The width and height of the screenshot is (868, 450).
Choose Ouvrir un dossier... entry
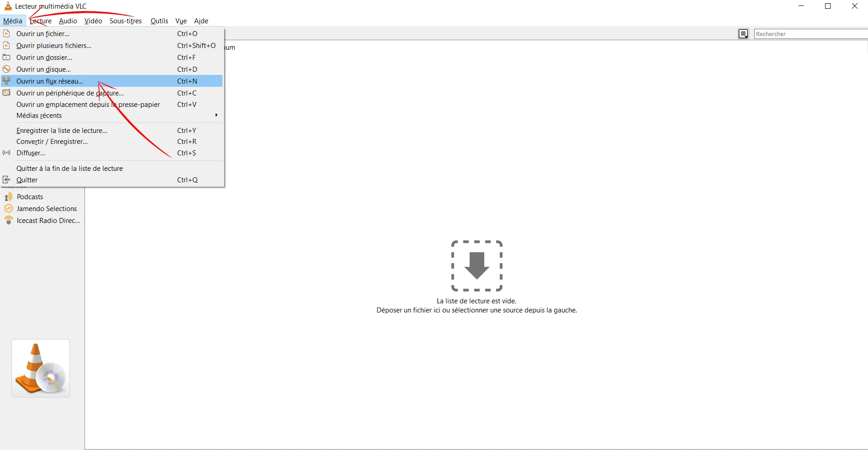click(112, 57)
